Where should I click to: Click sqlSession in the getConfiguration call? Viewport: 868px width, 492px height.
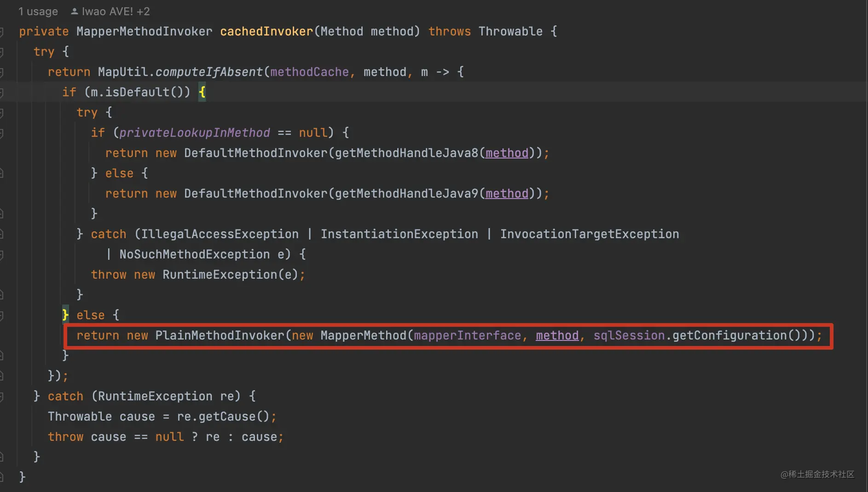coord(629,336)
